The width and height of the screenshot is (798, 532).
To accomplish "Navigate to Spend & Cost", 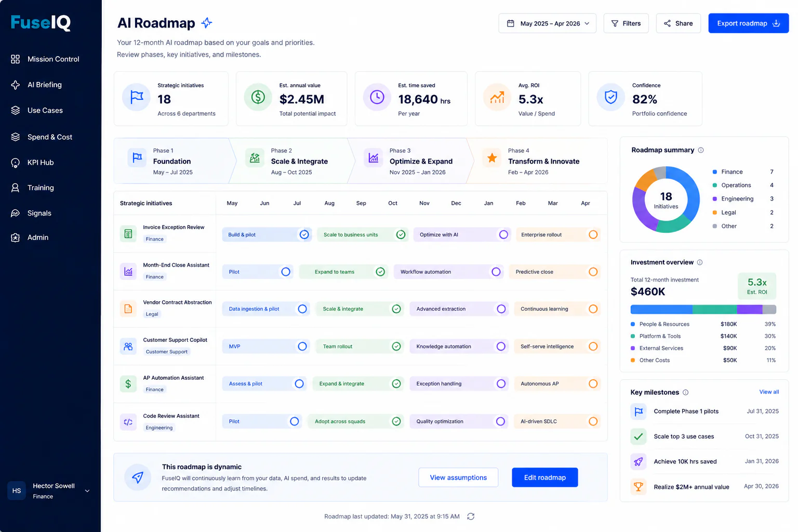I will (x=42, y=137).
